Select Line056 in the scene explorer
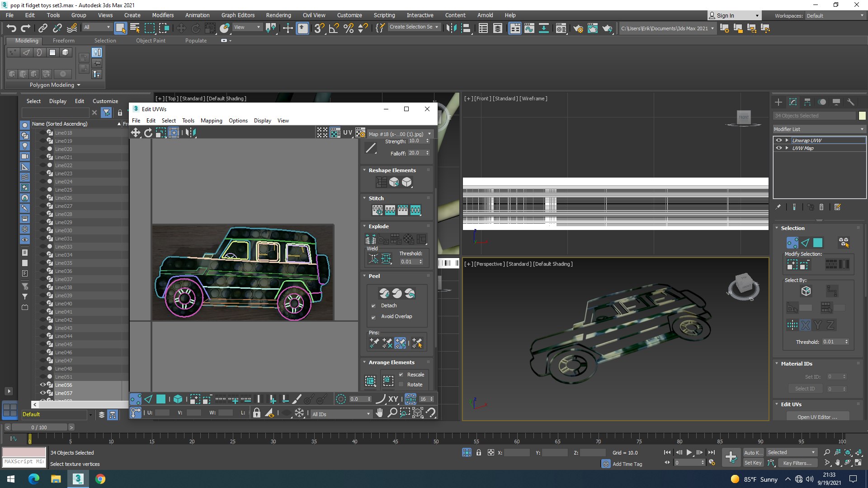 [x=63, y=385]
